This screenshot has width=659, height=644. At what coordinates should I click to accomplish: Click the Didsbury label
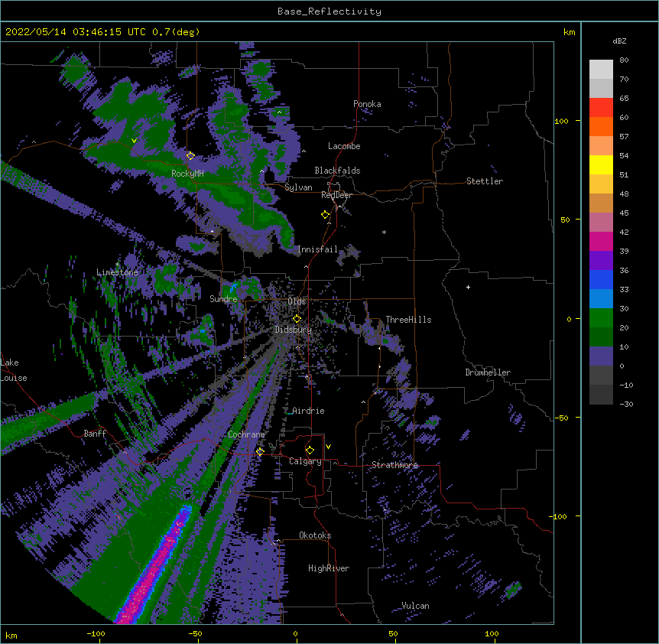pyautogui.click(x=294, y=330)
